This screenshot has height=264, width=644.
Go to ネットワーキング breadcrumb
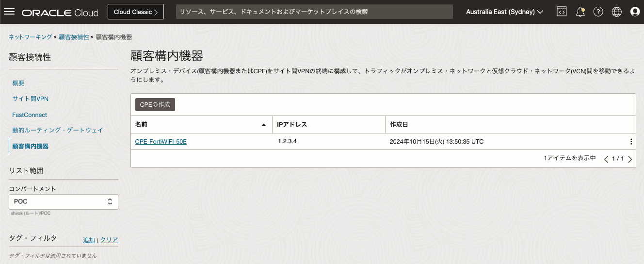click(31, 37)
